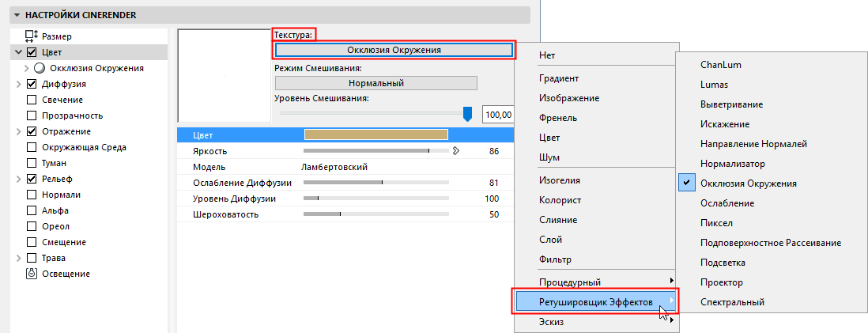Enable the Прозрачность checkbox
Viewport: 868px width, 333px height.
tap(32, 115)
